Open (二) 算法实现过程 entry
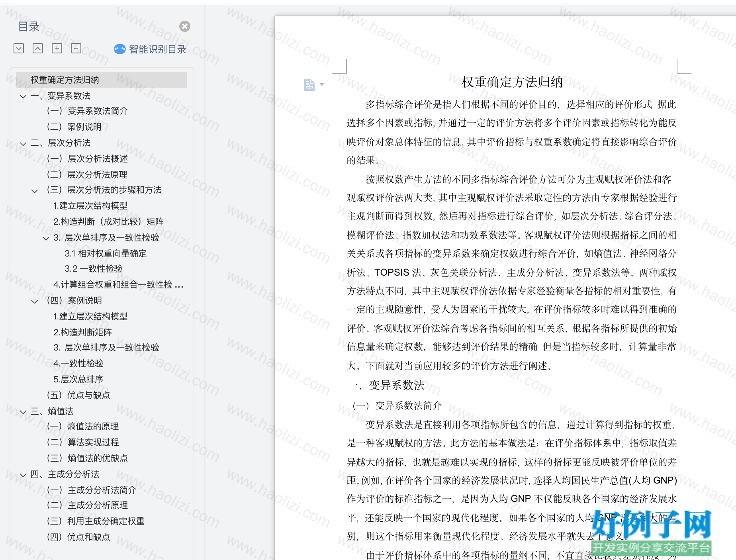Viewport: 736px width, 560px height. click(x=83, y=442)
